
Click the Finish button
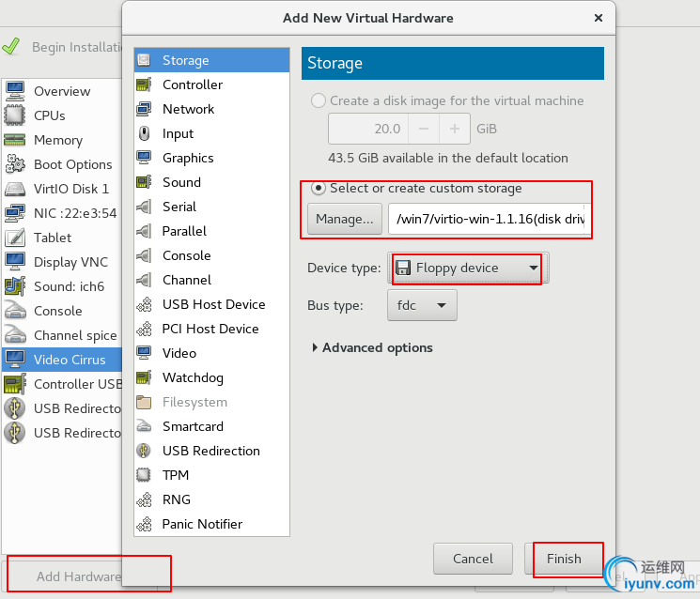click(564, 559)
